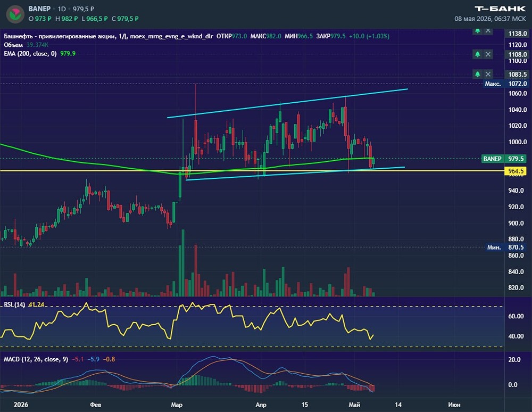Remove the 1108.0 price alert
Viewport: 532px width, 412px height.
tap(488, 54)
